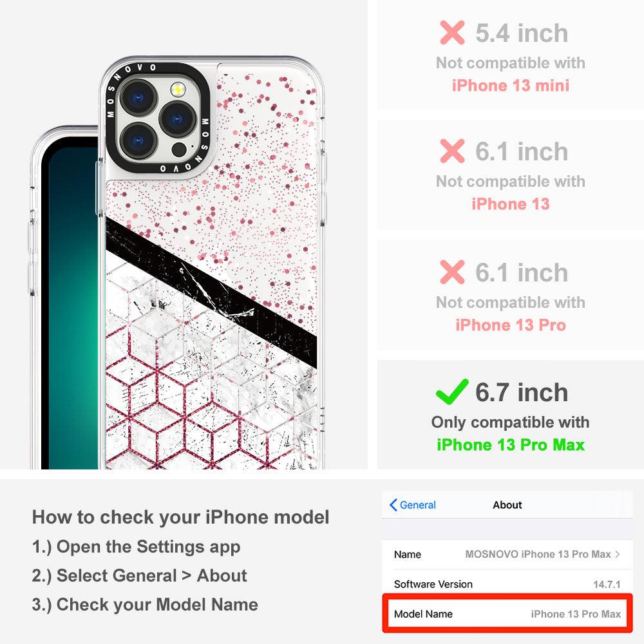644x644 pixels.
Task: Click the camera flash on the phone
Action: pyautogui.click(x=178, y=89)
